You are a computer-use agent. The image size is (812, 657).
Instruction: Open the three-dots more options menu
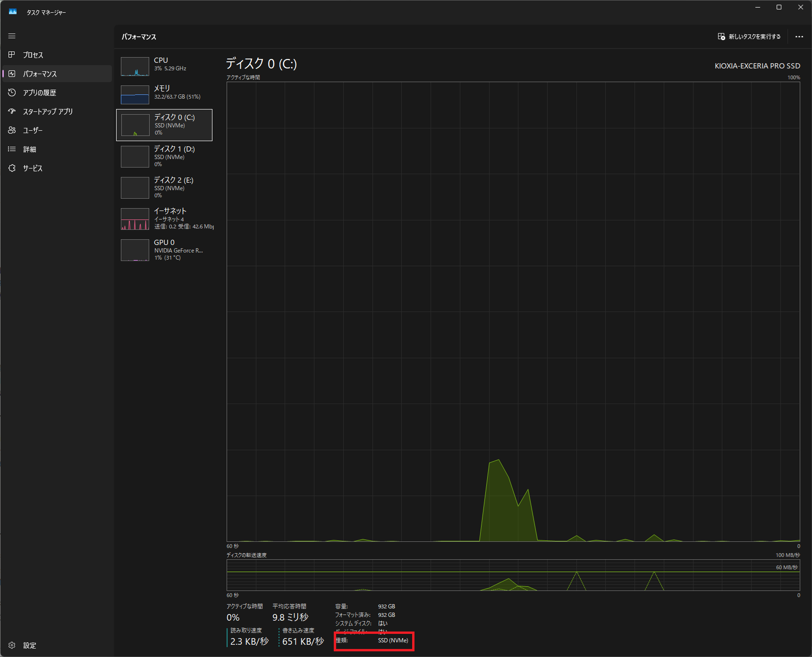pyautogui.click(x=799, y=37)
